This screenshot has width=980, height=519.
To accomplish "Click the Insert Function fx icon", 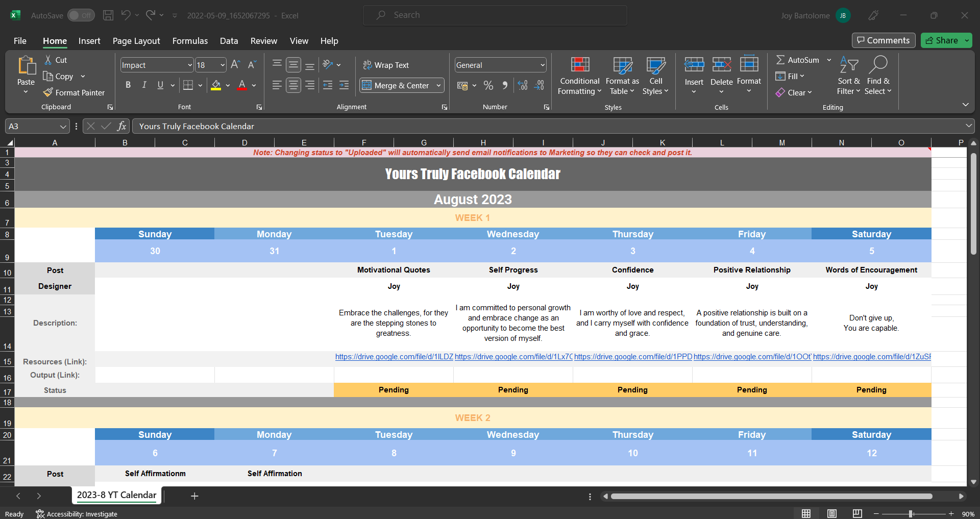I will coord(121,126).
